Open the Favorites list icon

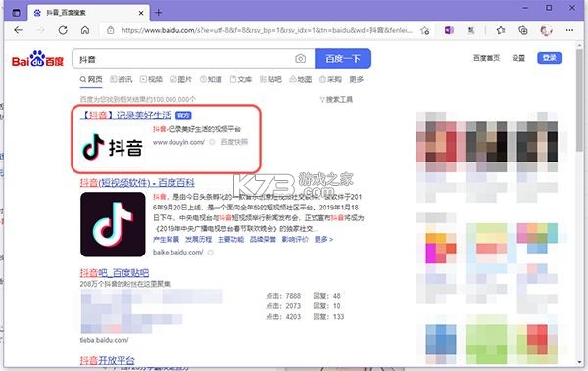click(501, 30)
